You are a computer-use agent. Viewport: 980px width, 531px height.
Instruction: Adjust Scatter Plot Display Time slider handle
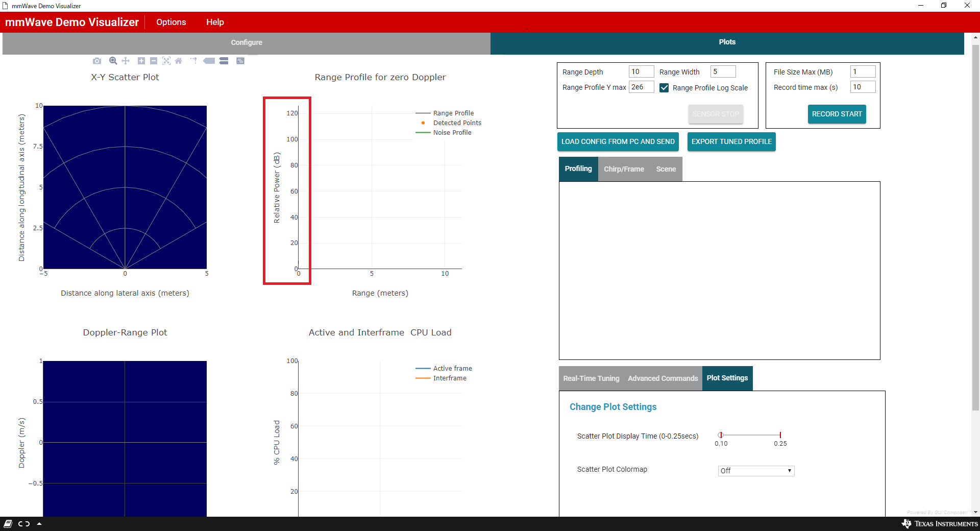pyautogui.click(x=721, y=435)
